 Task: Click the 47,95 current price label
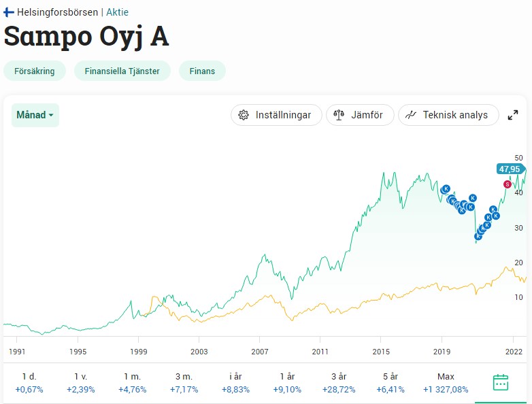coord(509,169)
